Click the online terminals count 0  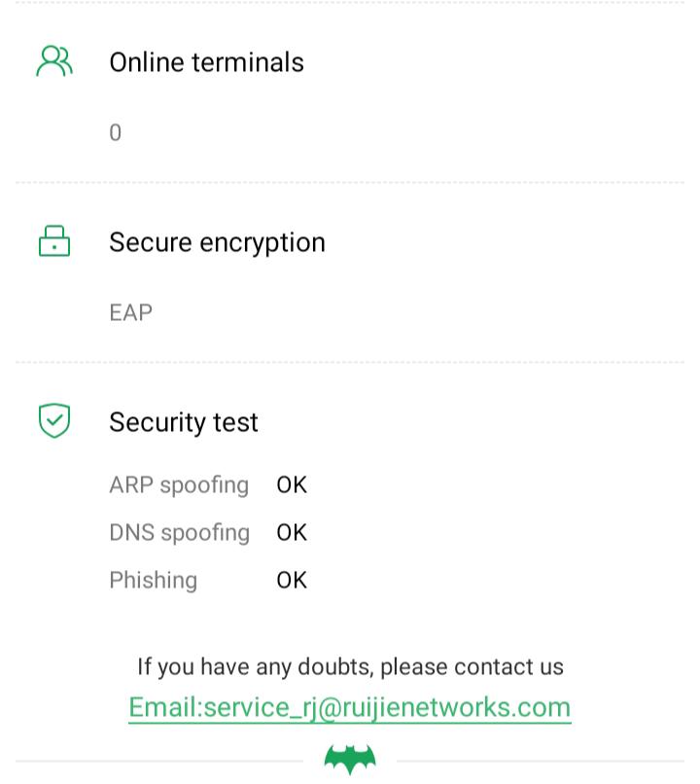(x=116, y=133)
